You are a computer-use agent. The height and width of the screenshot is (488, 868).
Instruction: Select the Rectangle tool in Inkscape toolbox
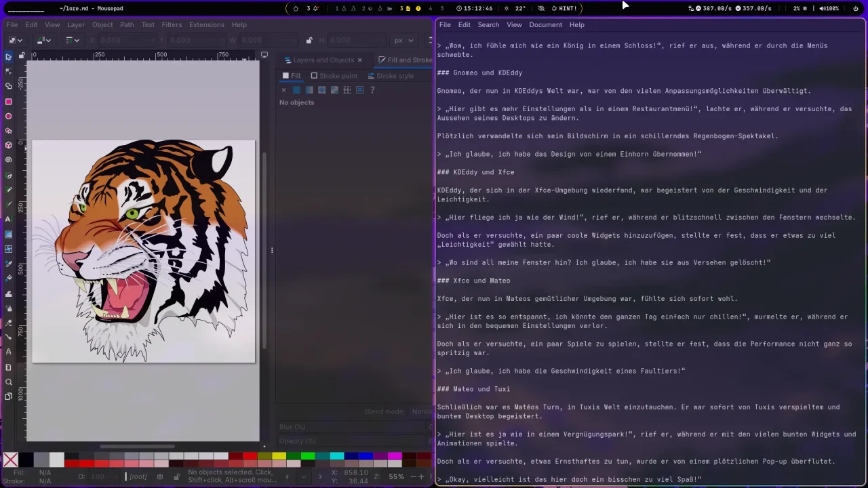[8, 102]
